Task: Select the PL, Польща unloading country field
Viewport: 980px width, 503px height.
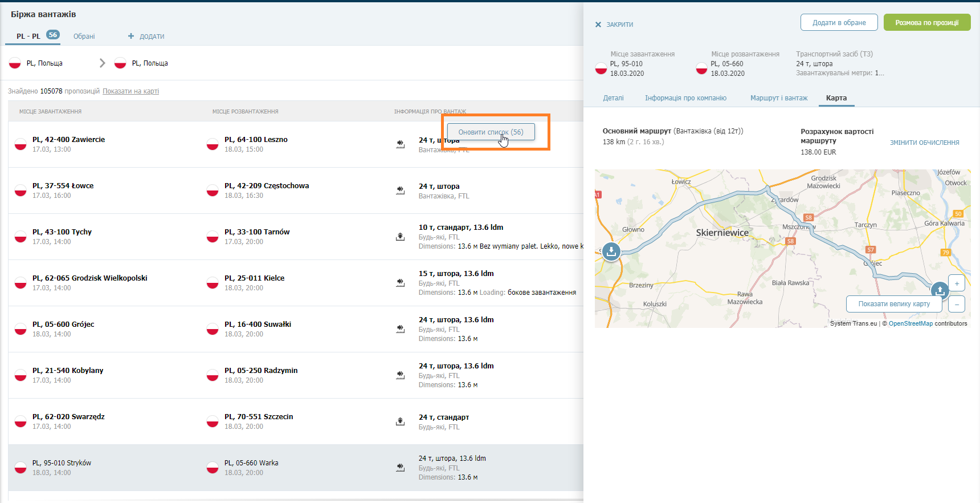Action: click(141, 63)
